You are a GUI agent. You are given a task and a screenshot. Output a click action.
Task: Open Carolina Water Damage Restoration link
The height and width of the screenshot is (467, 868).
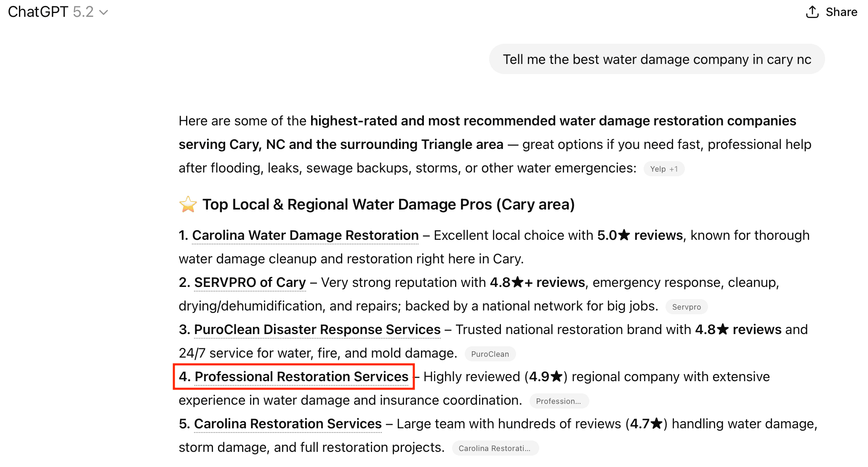(305, 236)
